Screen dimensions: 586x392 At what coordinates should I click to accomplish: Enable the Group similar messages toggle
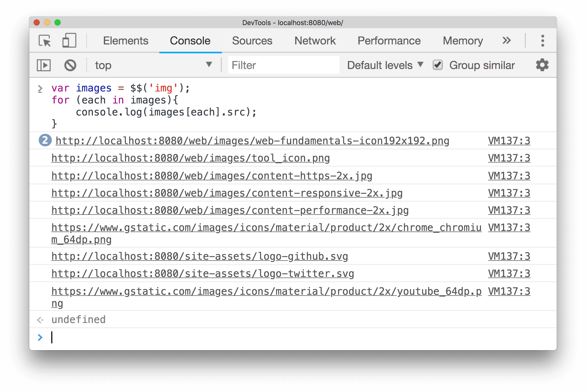pos(437,65)
